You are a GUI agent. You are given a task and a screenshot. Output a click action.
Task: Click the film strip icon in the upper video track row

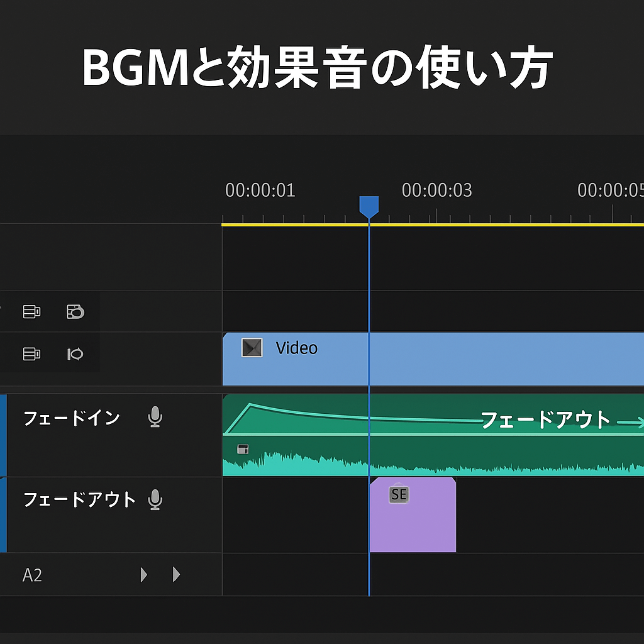point(31,312)
